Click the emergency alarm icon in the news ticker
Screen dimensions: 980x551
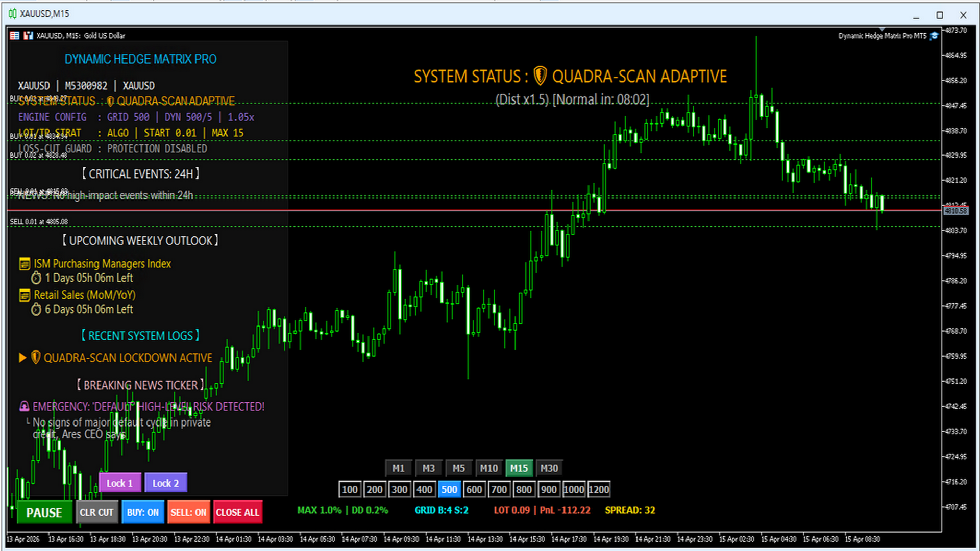coord(24,407)
